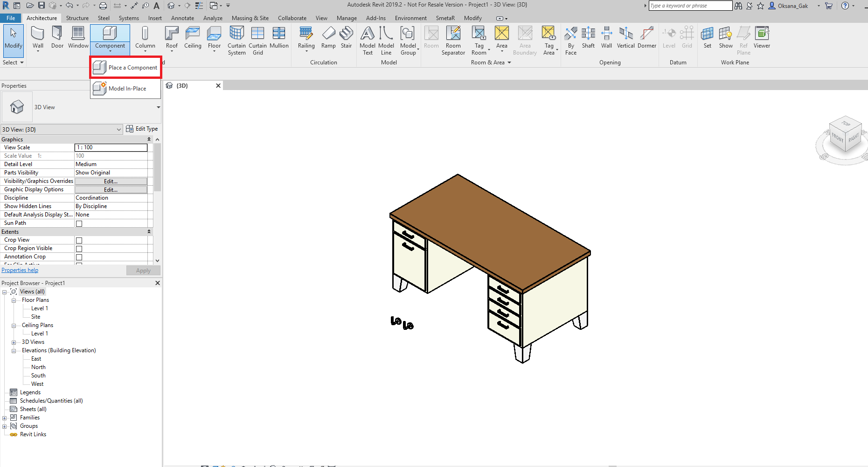Screen dimensions: 868x467
Task: Enable the Sun Path checkbox
Action: coord(79,223)
